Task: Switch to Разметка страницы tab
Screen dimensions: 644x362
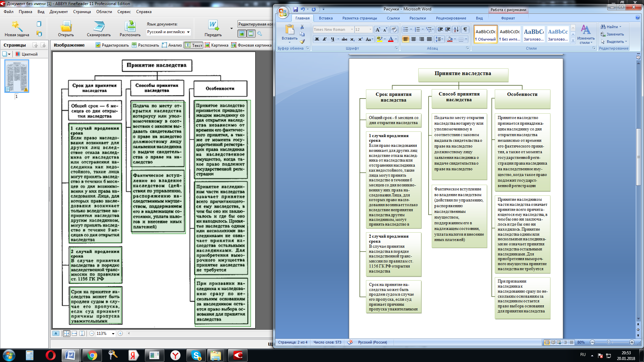Action: point(360,18)
